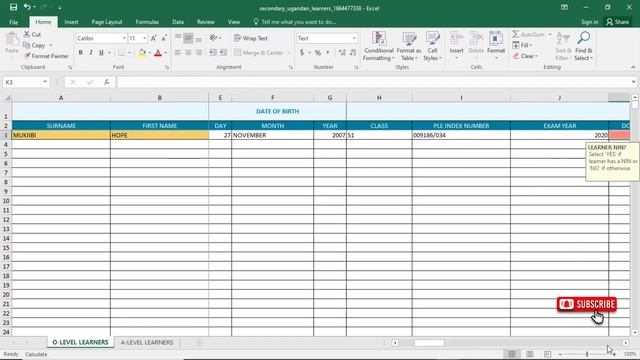The image size is (640, 360).
Task: Decrease font size
Action: [x=164, y=38]
